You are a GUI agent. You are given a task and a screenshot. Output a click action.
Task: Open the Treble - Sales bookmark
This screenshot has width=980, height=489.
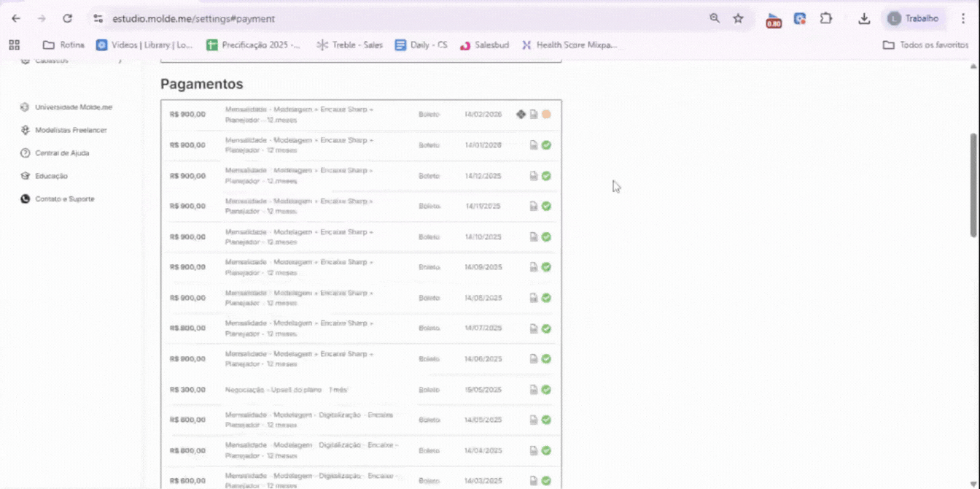[349, 45]
